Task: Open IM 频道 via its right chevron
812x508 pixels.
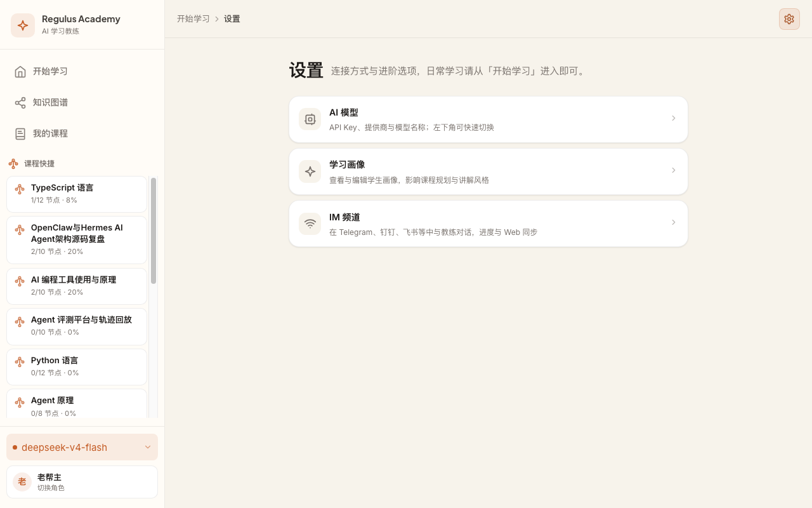Action: click(674, 223)
